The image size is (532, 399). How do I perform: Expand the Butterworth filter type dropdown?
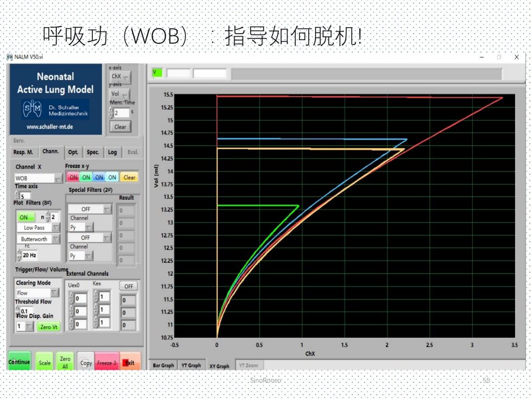[x=39, y=239]
